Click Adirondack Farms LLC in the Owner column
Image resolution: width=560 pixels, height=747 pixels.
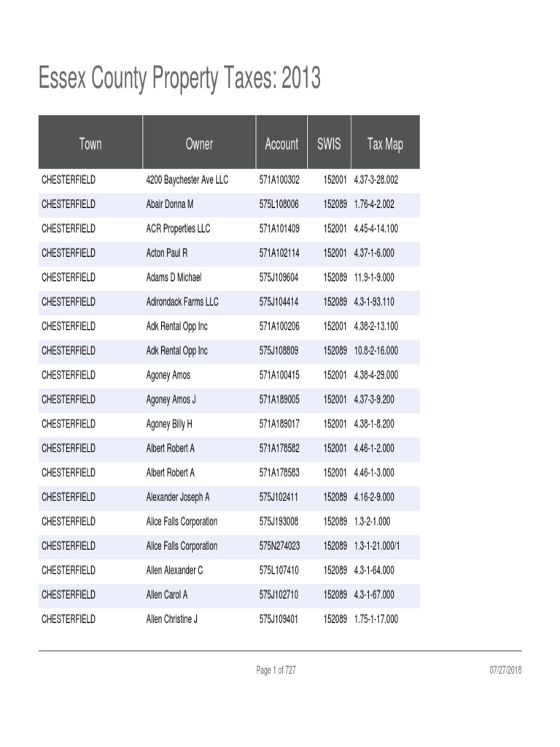coord(182,302)
